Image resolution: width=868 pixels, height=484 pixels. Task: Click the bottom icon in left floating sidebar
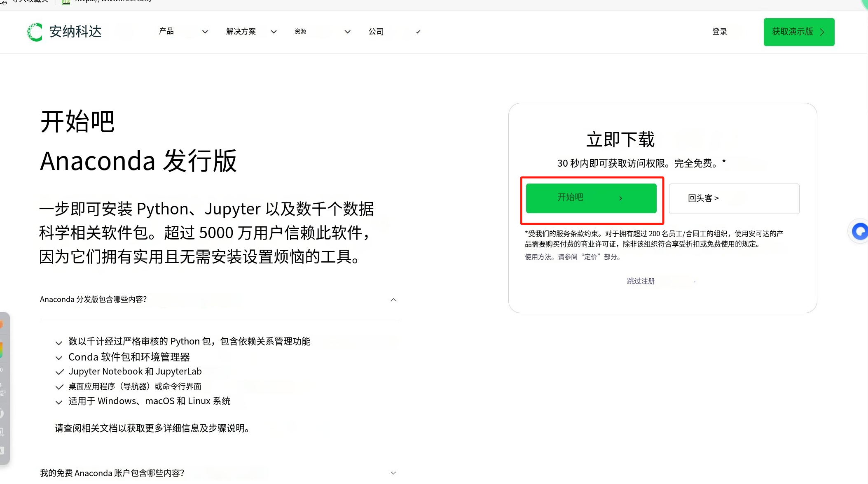pos(2,450)
